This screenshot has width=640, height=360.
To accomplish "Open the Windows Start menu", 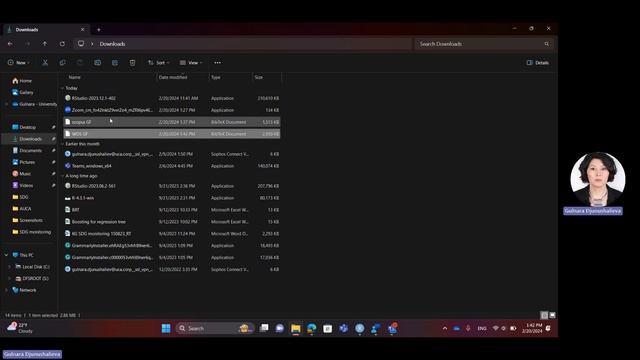I will tap(166, 328).
